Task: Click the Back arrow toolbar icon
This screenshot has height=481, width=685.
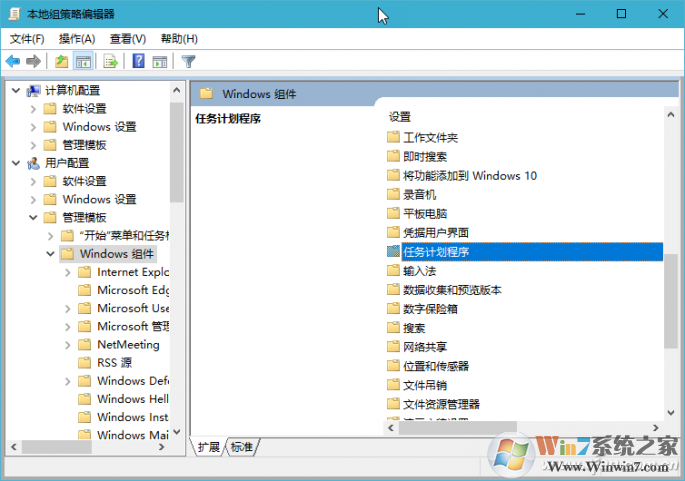Action: [x=13, y=61]
